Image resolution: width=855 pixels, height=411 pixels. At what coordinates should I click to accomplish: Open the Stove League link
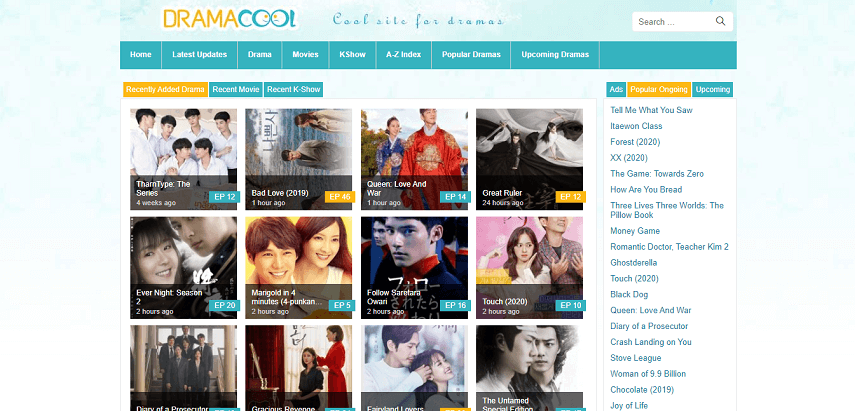636,358
